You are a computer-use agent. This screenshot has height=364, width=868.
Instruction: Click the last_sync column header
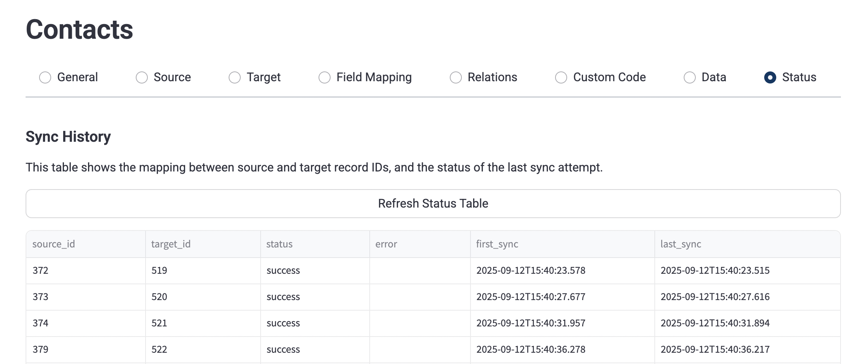coord(748,244)
